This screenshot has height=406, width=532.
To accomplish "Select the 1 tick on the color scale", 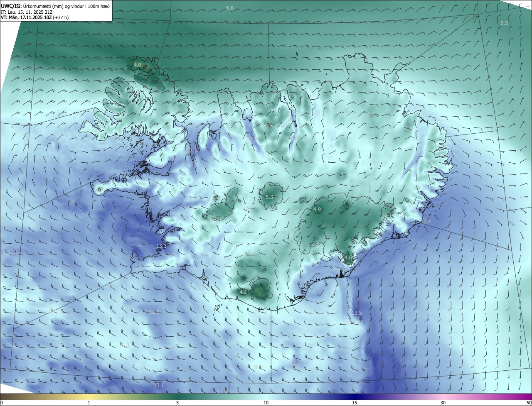I will tap(89, 403).
